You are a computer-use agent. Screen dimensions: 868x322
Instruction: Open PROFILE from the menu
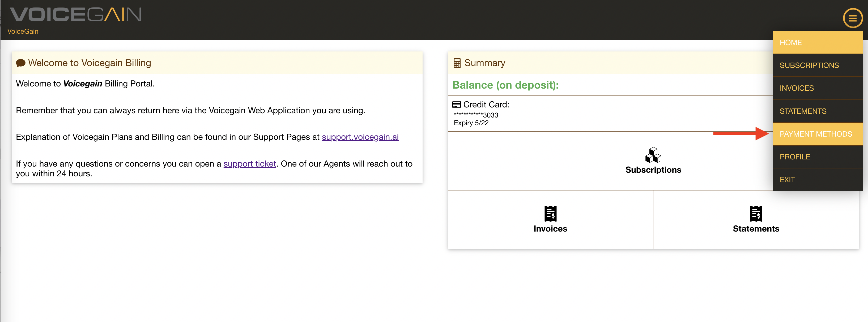818,157
